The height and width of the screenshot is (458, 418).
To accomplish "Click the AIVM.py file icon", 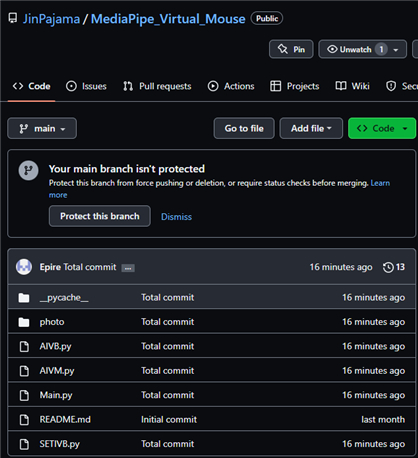I will tap(24, 371).
